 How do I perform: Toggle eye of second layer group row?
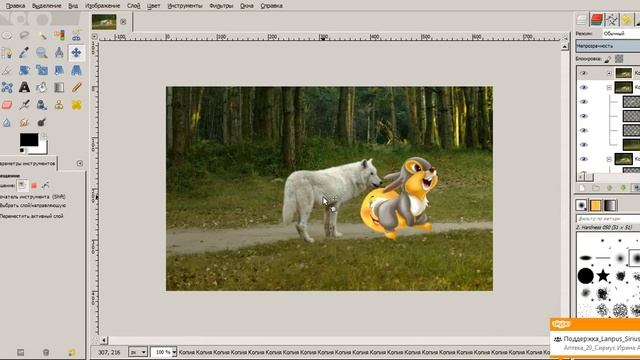[584, 88]
